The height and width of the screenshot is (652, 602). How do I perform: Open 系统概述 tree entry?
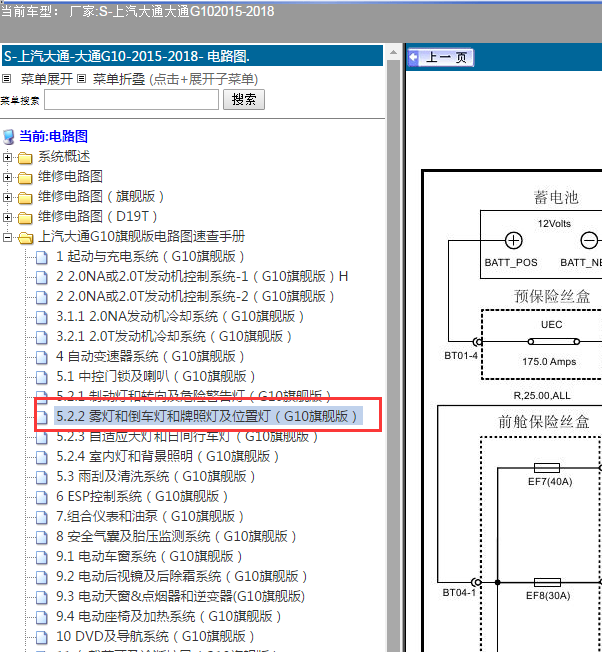point(64,157)
